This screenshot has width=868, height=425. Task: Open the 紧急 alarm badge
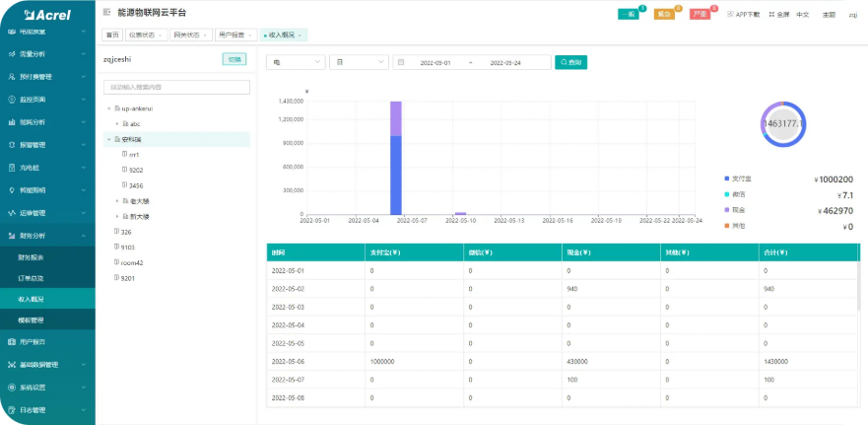[664, 15]
